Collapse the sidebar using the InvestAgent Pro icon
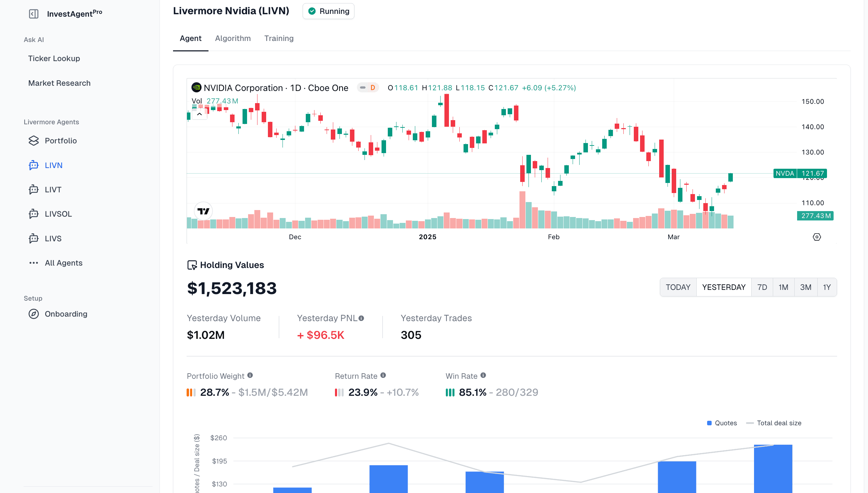 34,14
